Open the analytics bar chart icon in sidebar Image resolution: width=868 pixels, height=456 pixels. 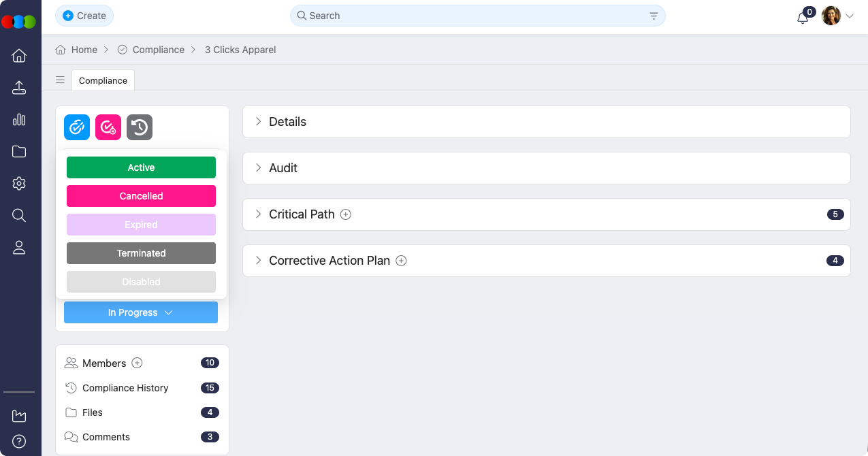click(20, 119)
